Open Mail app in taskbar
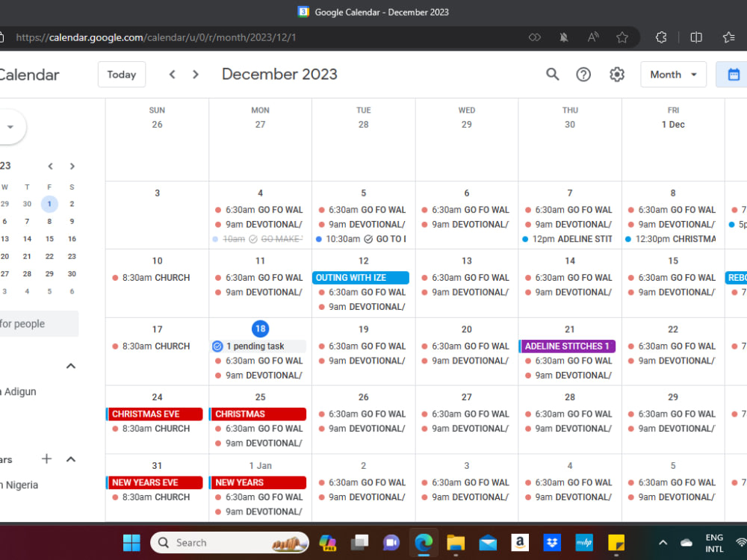This screenshot has width=747, height=560. [x=488, y=542]
